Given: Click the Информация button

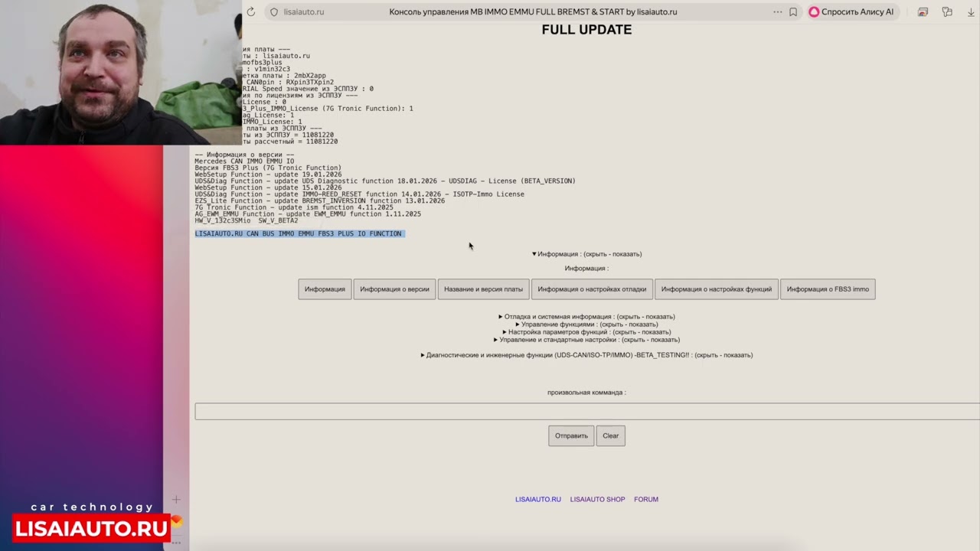Looking at the screenshot, I should click(325, 289).
